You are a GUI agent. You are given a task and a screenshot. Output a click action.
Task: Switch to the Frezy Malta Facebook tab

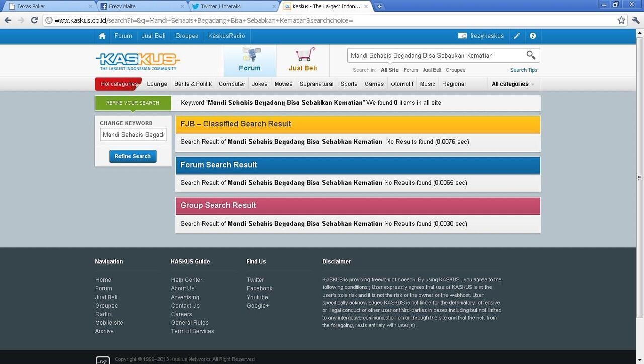coord(141,6)
